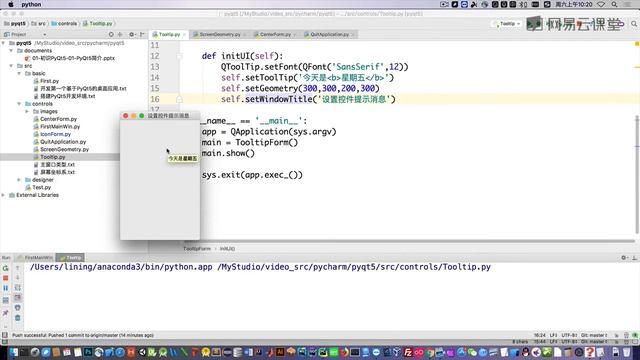Select QuitApplication.py in the project tree
This screenshot has width=640, height=360.
point(63,142)
